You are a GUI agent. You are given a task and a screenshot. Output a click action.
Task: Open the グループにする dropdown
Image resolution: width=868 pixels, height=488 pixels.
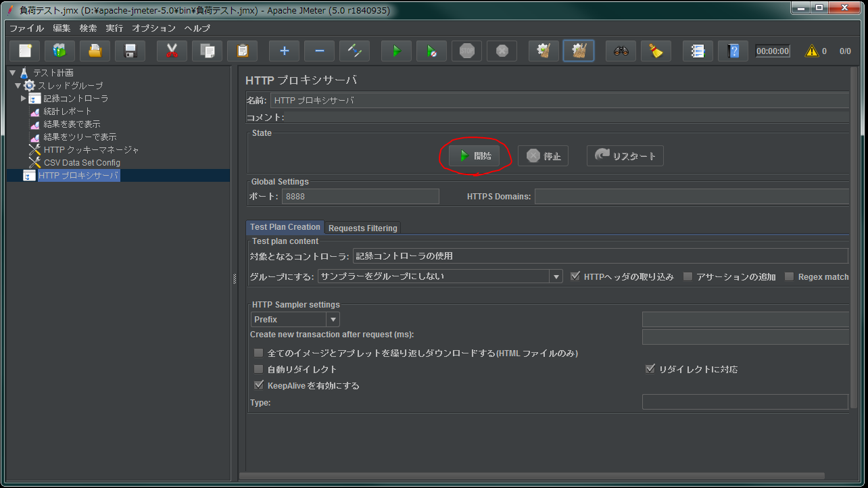[556, 276]
